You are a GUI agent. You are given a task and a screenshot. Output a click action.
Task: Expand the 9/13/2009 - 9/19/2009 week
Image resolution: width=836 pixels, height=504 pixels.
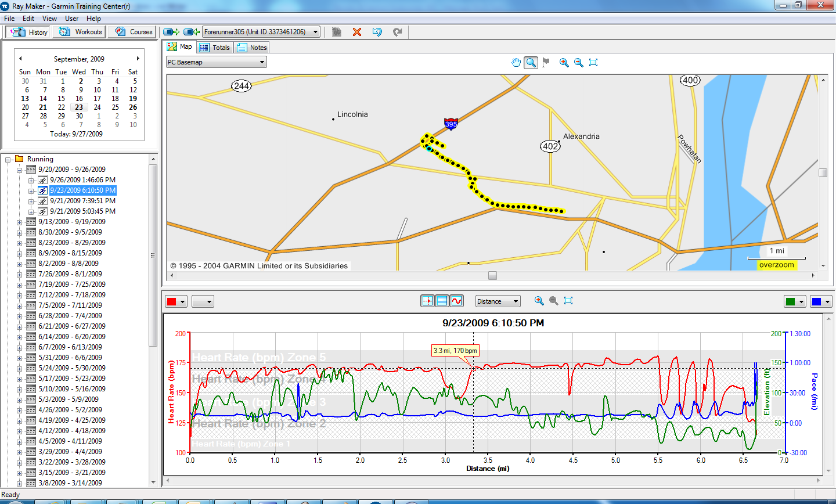[19, 222]
